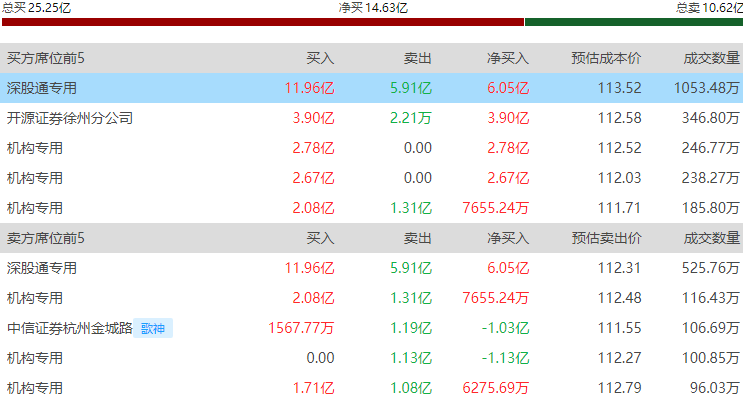Select estimated sell price 112.27
This screenshot has height=397, width=743.
(x=619, y=358)
